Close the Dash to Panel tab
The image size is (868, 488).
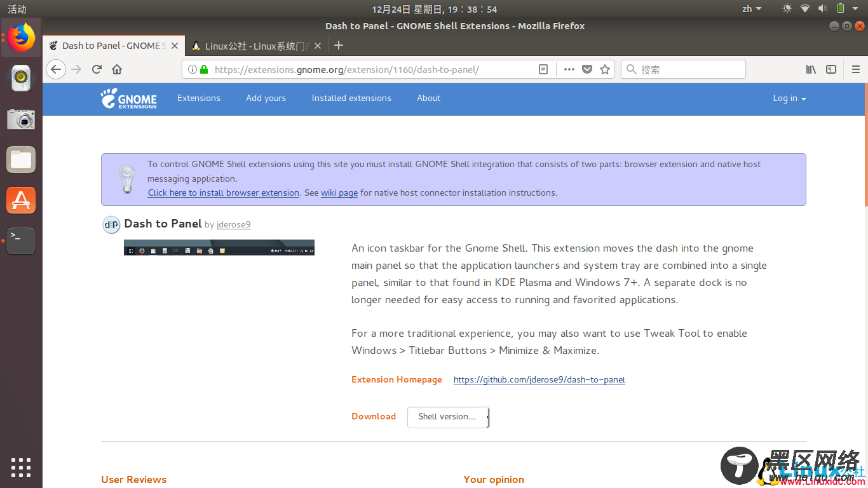[x=176, y=46]
